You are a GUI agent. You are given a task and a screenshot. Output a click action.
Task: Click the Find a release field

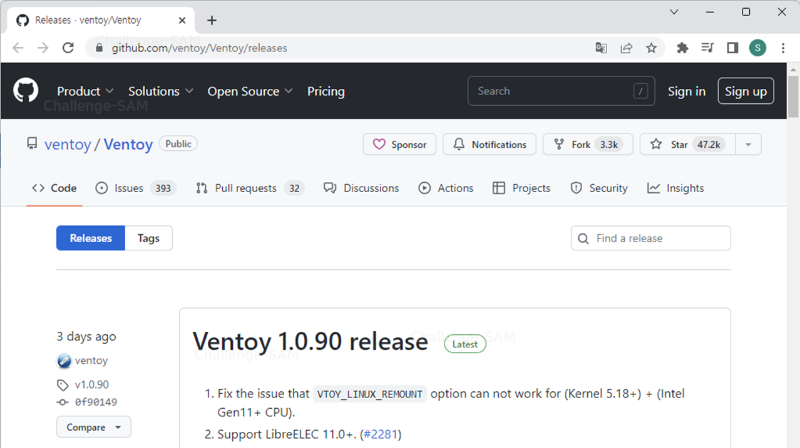coord(651,238)
